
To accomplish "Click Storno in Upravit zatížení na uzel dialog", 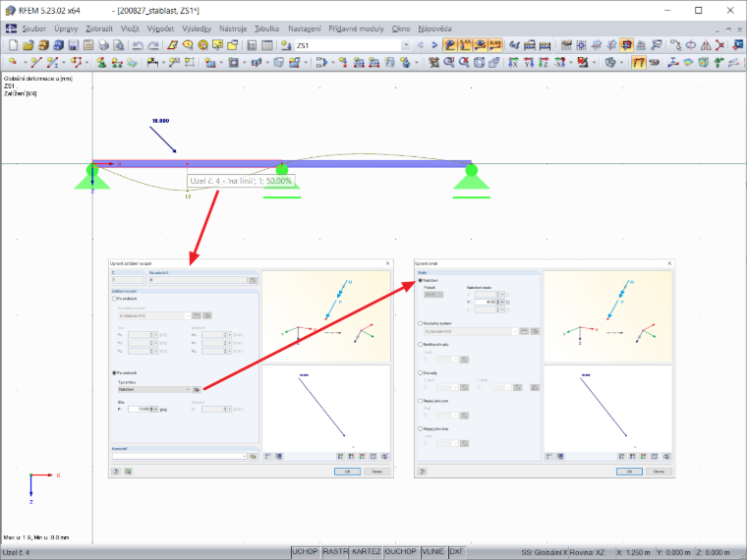I will (x=376, y=472).
